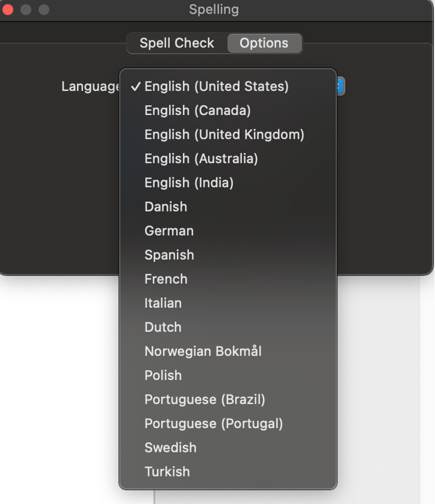Choose Swedish from the menu

[170, 448]
